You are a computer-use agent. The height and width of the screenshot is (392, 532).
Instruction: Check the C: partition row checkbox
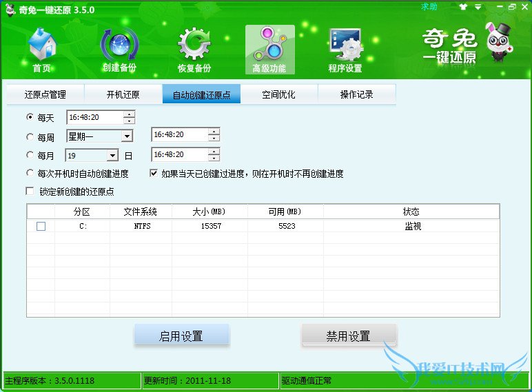(41, 226)
